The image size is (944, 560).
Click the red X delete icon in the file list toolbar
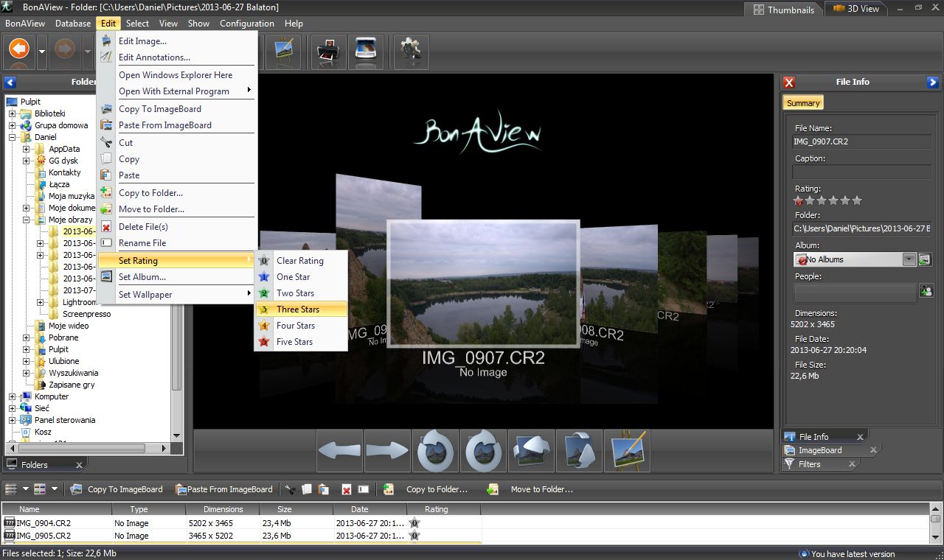[x=347, y=489]
